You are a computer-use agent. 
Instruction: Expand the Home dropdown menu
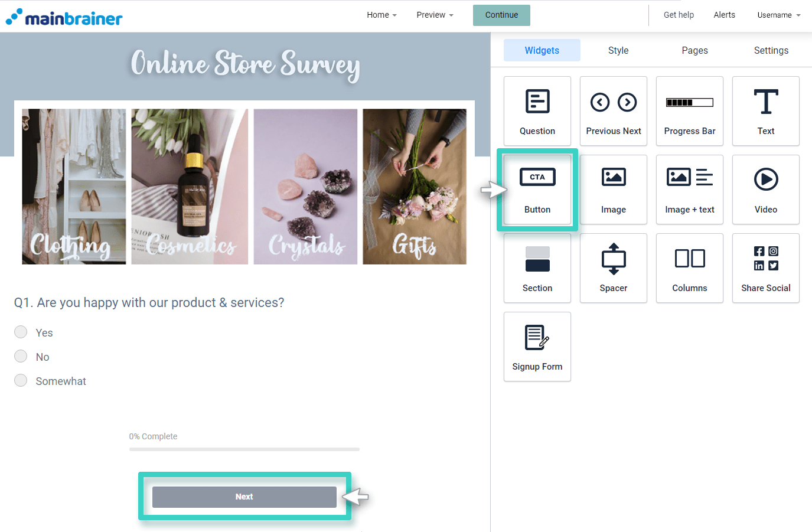[381, 15]
